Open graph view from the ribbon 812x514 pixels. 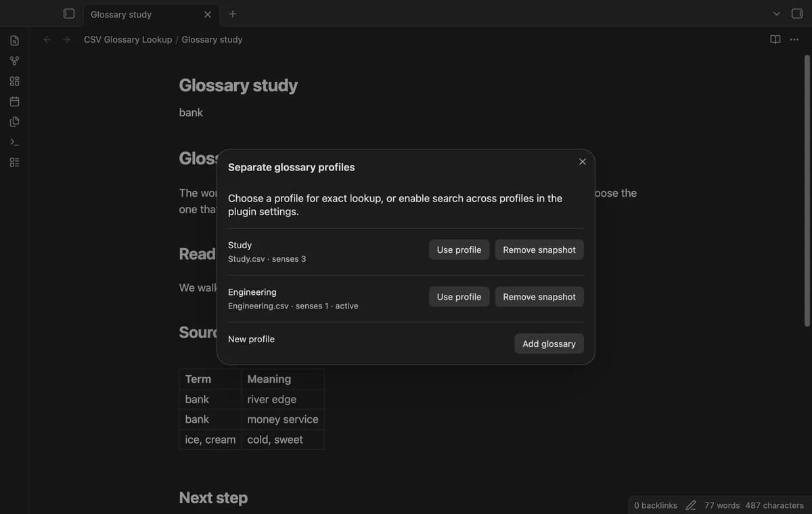pyautogui.click(x=14, y=61)
